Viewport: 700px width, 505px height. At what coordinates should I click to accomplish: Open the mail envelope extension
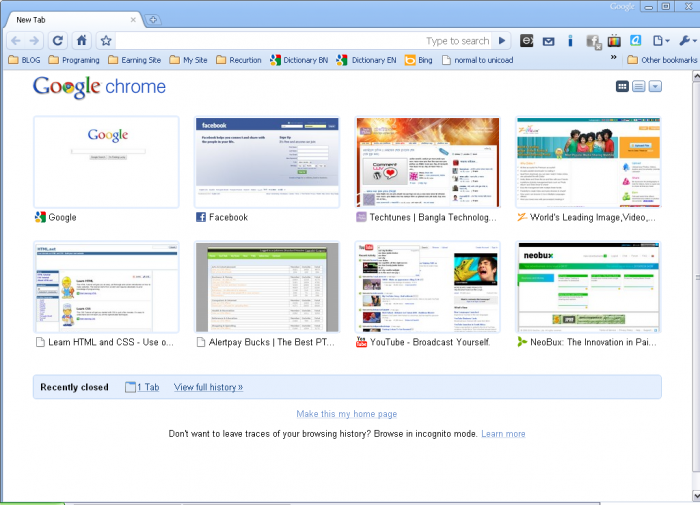549,42
